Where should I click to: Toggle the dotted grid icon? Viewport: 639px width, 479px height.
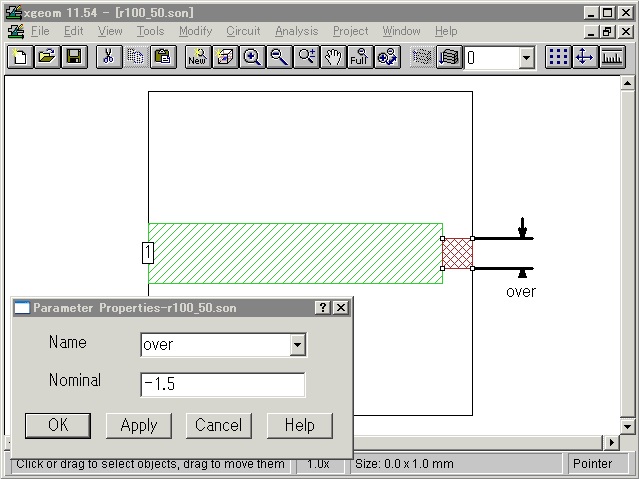tap(558, 57)
